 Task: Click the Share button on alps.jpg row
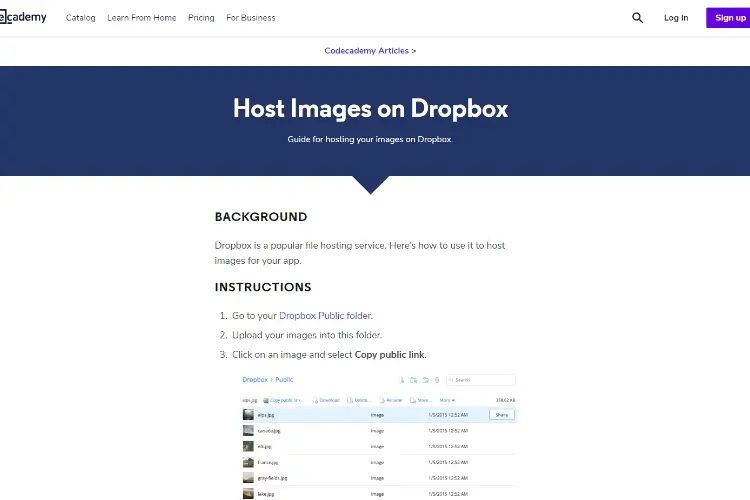[x=502, y=415]
